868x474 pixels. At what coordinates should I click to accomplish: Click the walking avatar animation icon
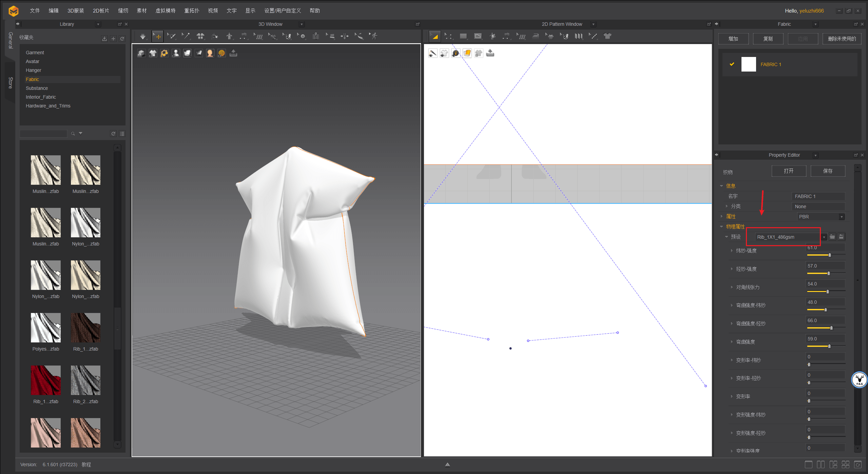click(374, 36)
